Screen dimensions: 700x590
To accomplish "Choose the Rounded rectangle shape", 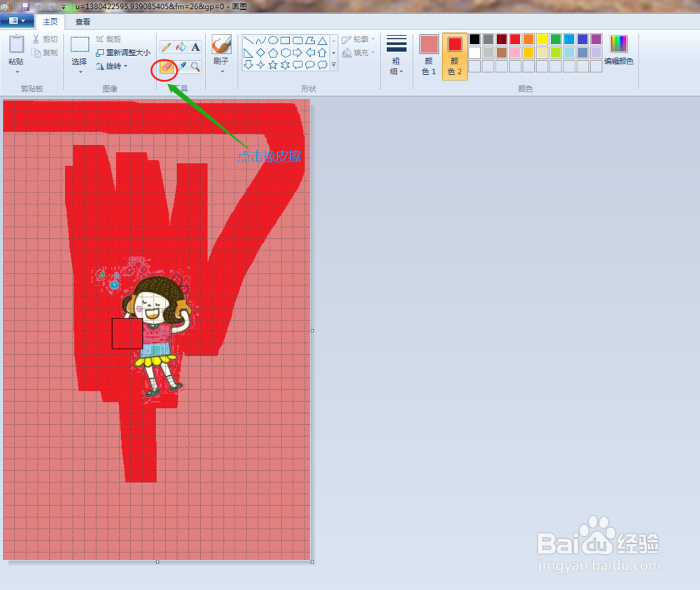I will 297,41.
